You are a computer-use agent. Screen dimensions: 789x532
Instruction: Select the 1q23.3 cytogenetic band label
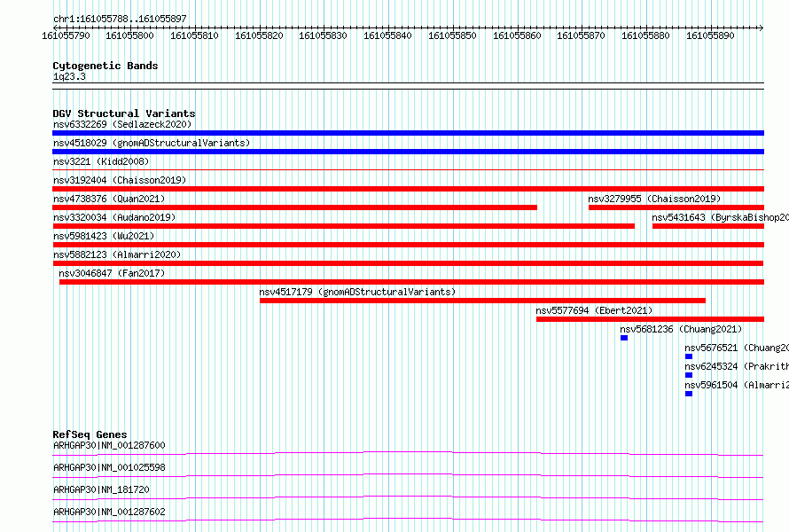point(69,77)
